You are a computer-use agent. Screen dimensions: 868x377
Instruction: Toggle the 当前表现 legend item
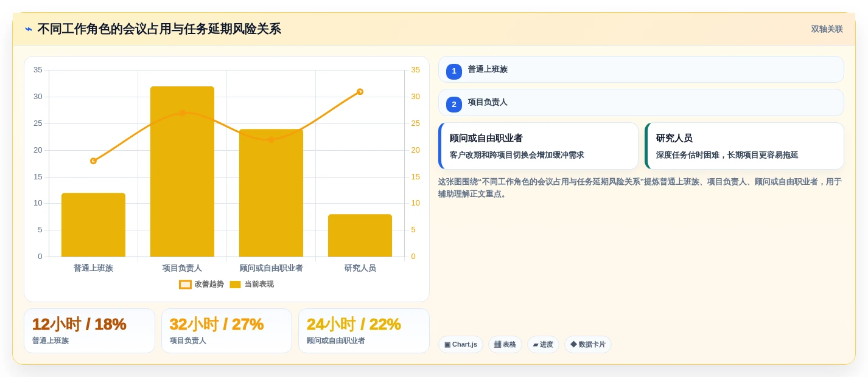pyautogui.click(x=251, y=284)
